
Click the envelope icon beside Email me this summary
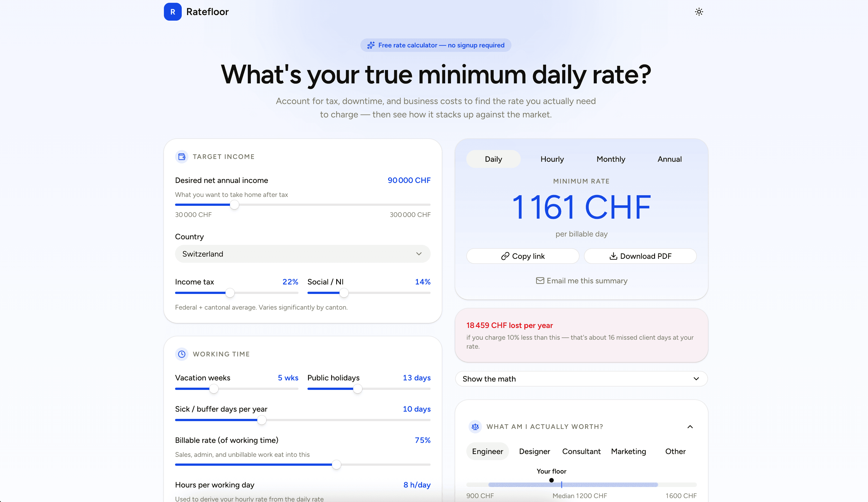point(540,281)
